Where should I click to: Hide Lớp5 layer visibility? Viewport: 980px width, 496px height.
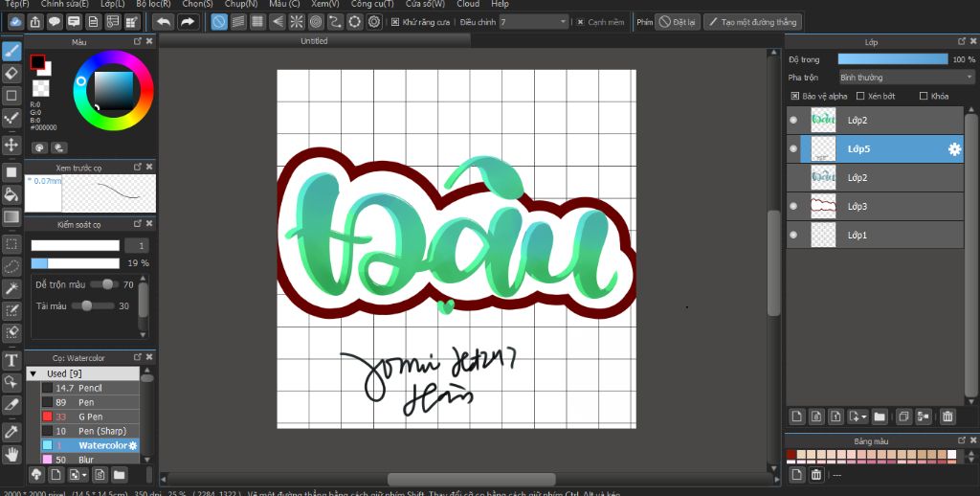(x=793, y=148)
